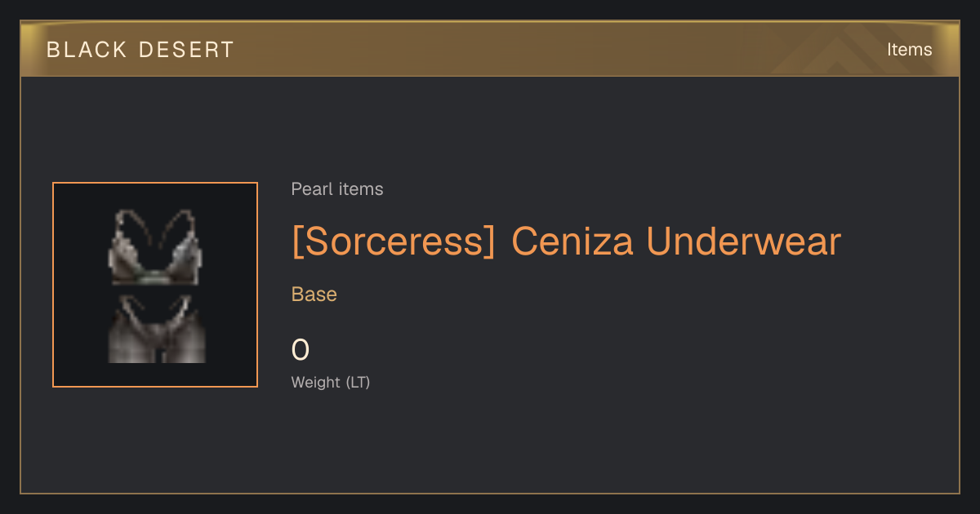Click the [Sorceress] Ceniza Underwear title
The image size is (980, 514).
coord(566,241)
